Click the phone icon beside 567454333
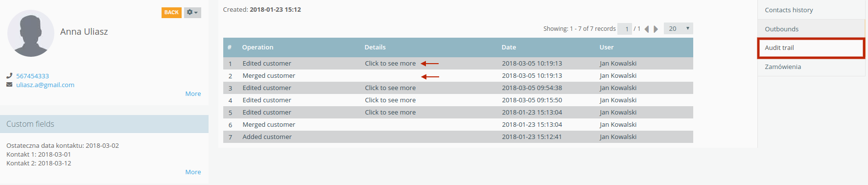Viewport: 868px width, 185px height. click(x=9, y=76)
